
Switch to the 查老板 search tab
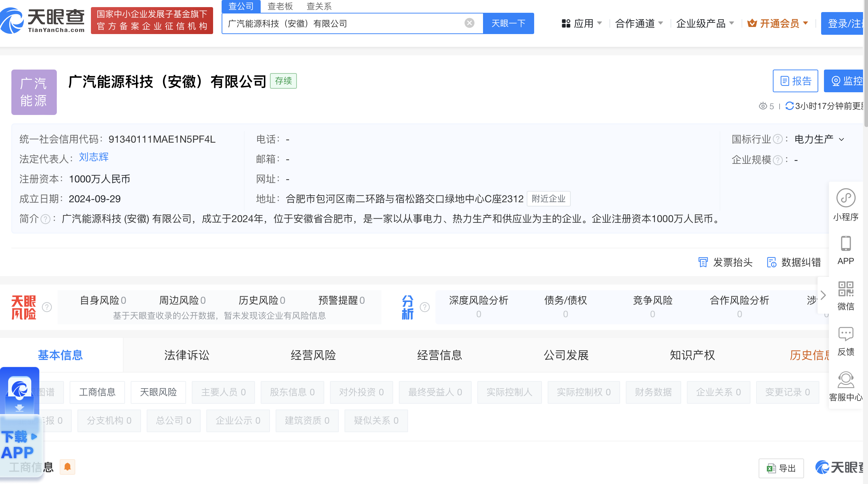(x=280, y=6)
